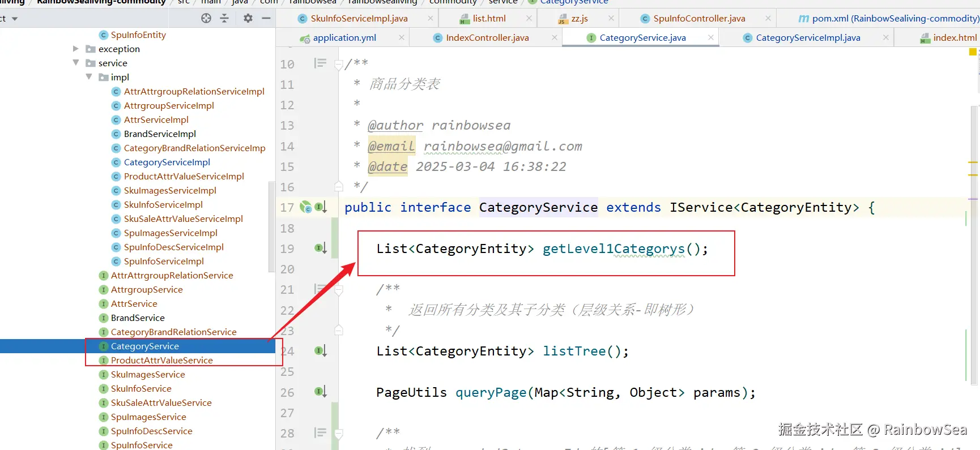Click line number 20 in gutter
980x450 pixels.
[287, 269]
